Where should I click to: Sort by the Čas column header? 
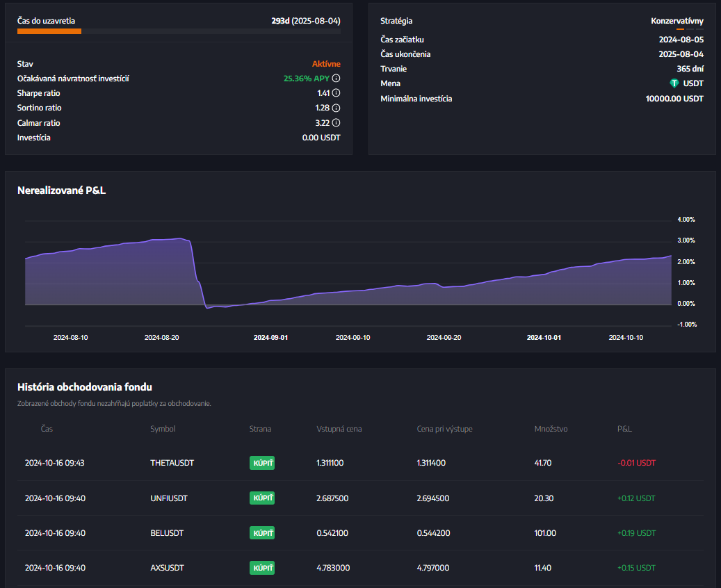pyautogui.click(x=47, y=429)
